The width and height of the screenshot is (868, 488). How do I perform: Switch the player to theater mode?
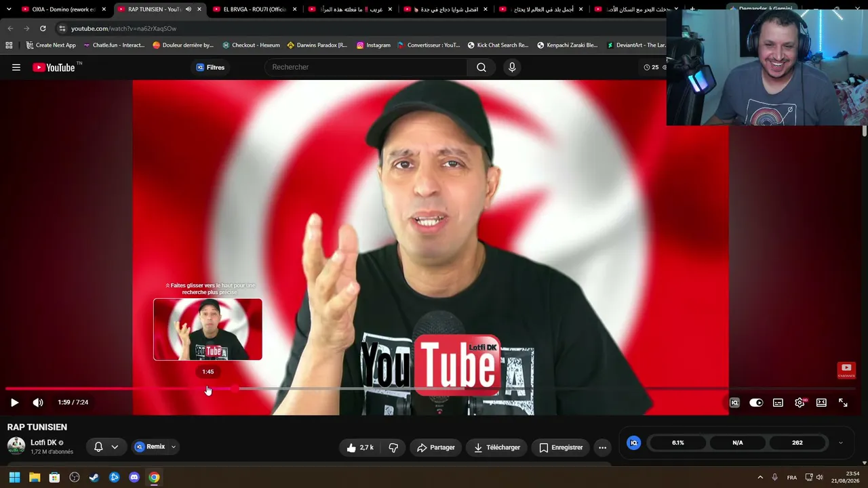pyautogui.click(x=821, y=403)
